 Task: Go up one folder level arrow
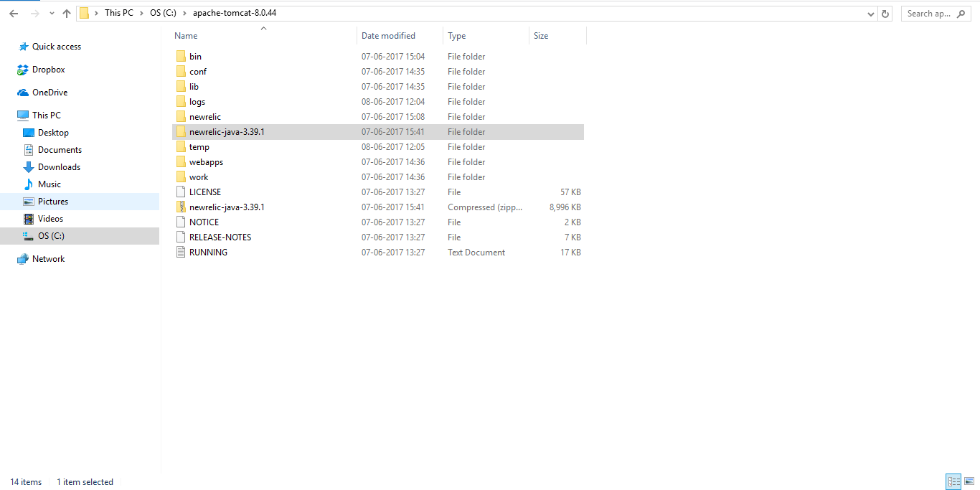67,14
